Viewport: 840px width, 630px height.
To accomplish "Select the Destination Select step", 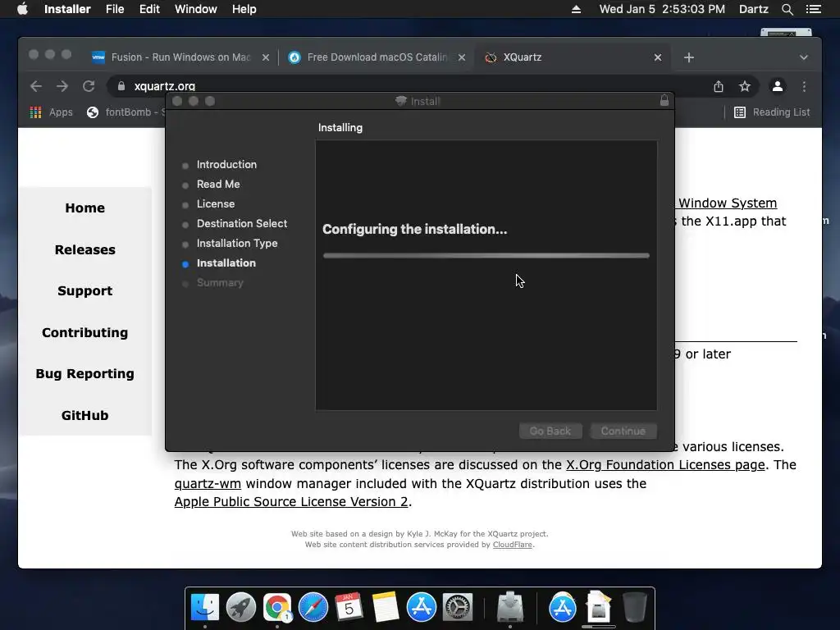I will [242, 223].
